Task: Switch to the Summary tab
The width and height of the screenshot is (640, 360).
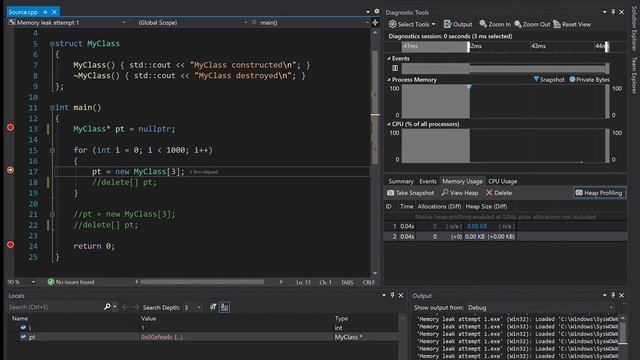Action: 401,181
